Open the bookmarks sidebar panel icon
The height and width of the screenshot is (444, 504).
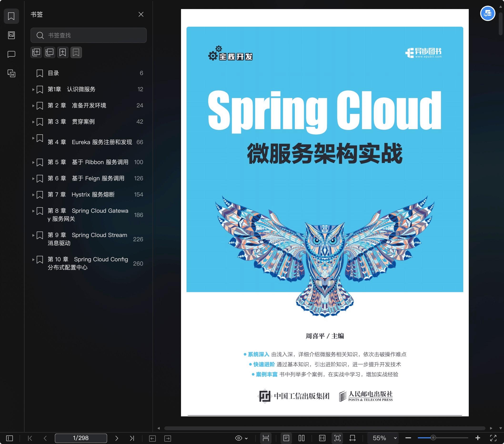(x=11, y=16)
